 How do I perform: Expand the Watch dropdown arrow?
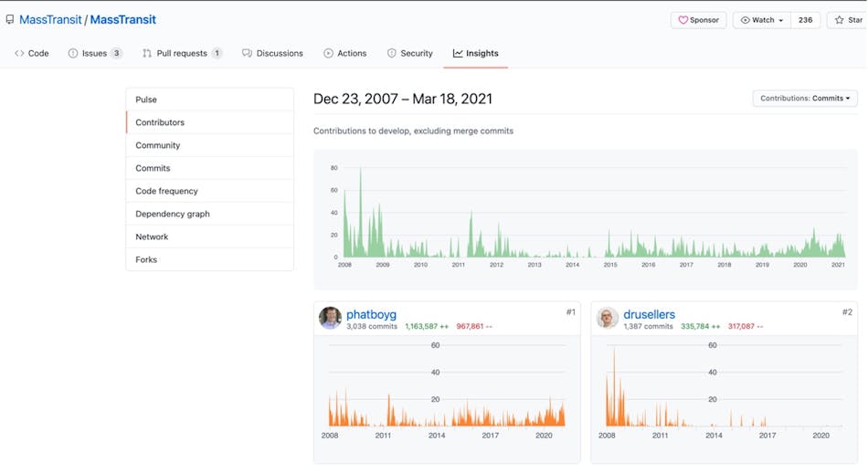(x=781, y=20)
